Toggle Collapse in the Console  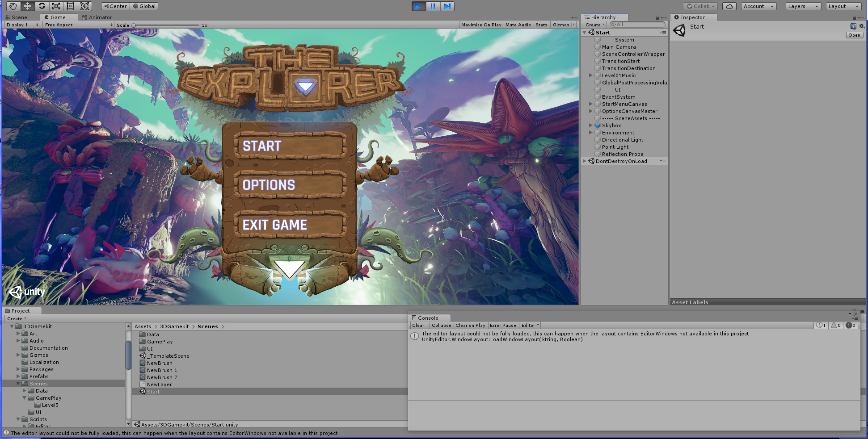pos(441,326)
